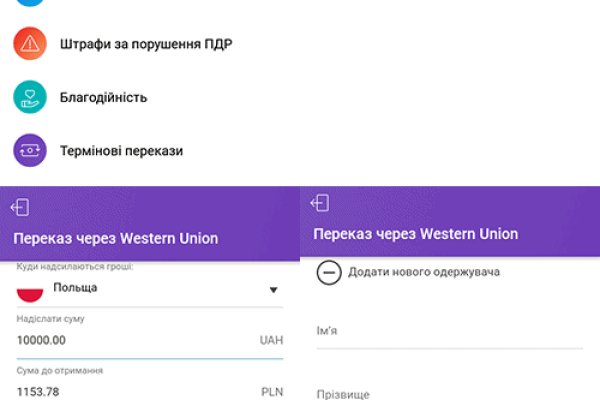Expand the destination country dropdown arrow
This screenshot has width=600, height=400.
coord(273,291)
